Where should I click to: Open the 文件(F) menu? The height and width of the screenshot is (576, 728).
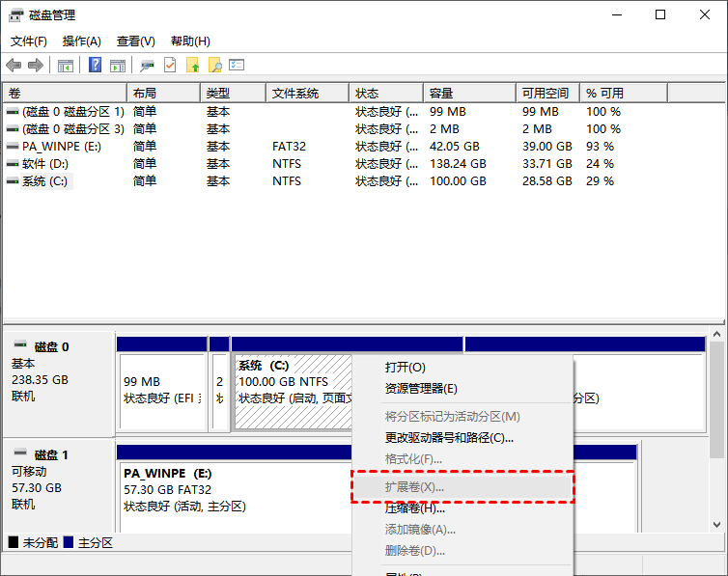pos(29,41)
